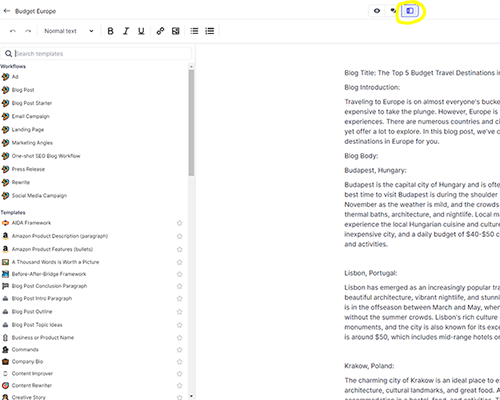
Task: Click the Lisbon, Portugal: heading in document
Action: coord(371,273)
